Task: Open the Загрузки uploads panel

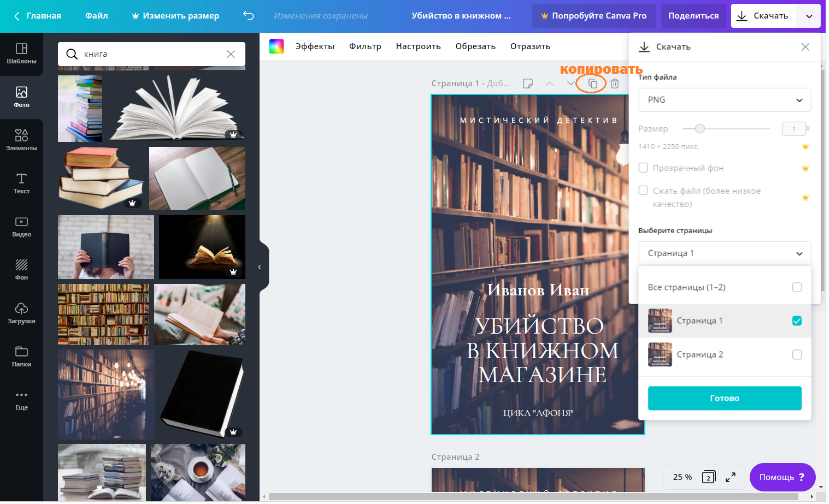Action: click(x=21, y=313)
